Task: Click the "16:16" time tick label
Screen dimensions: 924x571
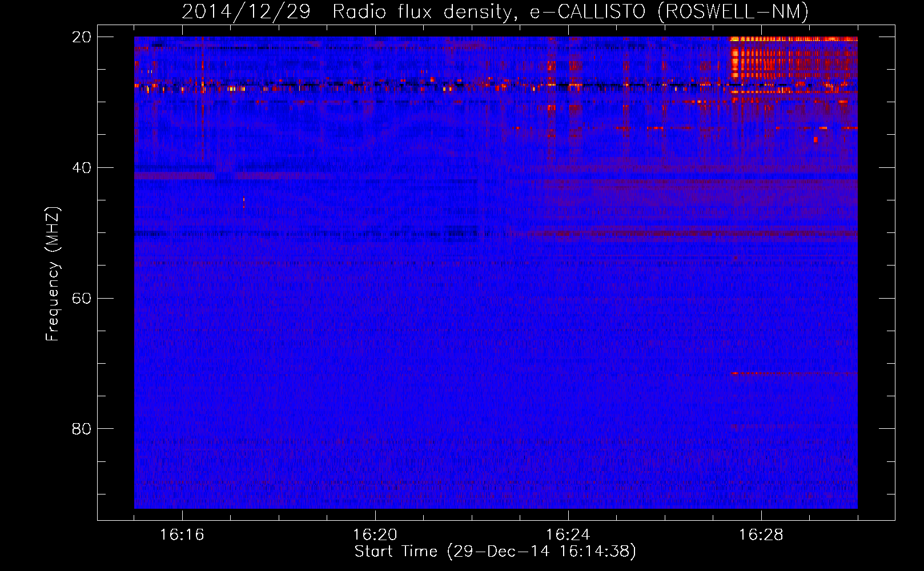Action: click(182, 534)
